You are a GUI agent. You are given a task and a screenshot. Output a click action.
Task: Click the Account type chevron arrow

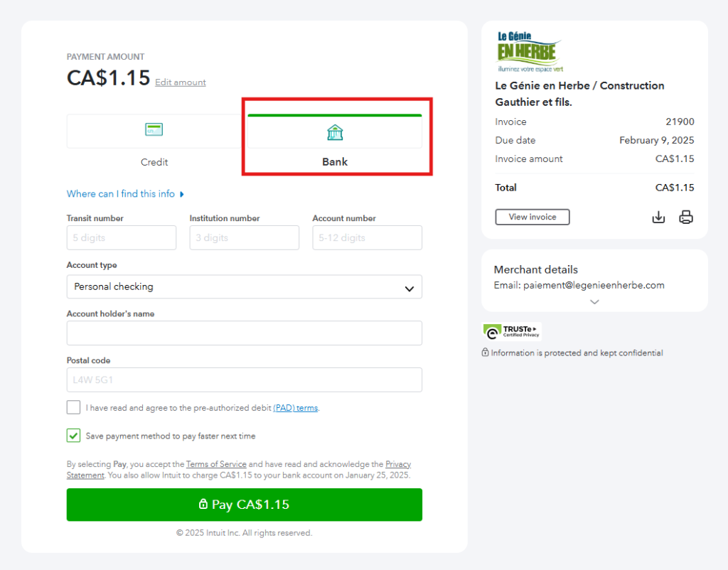(x=409, y=289)
